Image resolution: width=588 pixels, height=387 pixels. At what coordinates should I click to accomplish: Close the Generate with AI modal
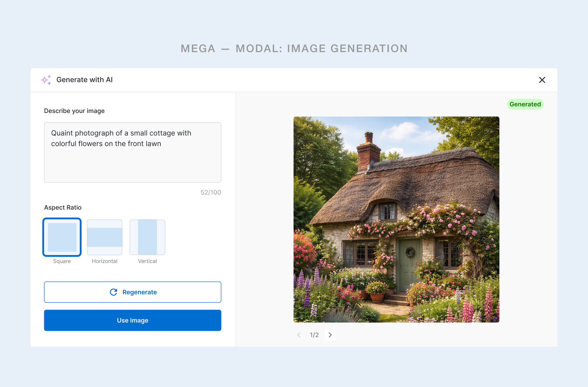[542, 80]
